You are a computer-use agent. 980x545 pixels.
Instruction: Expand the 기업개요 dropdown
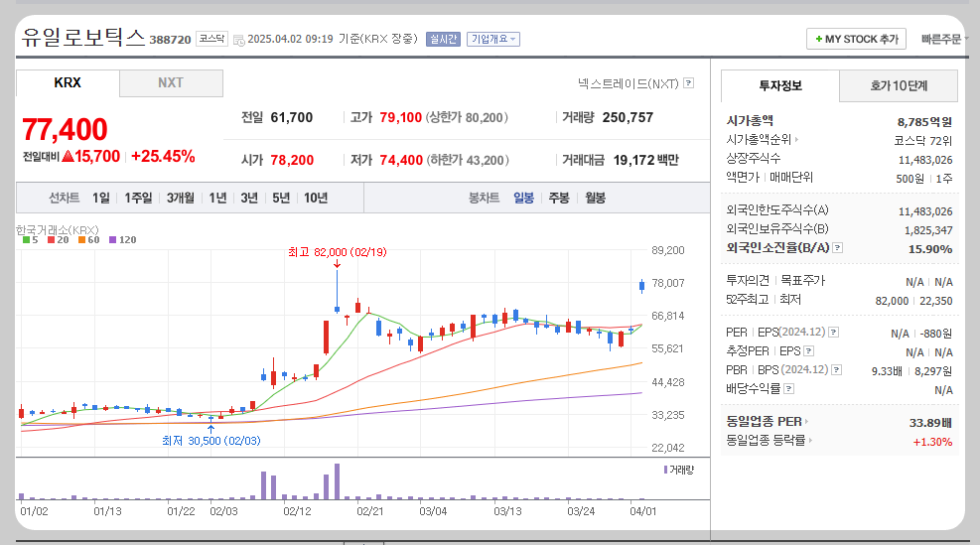493,39
